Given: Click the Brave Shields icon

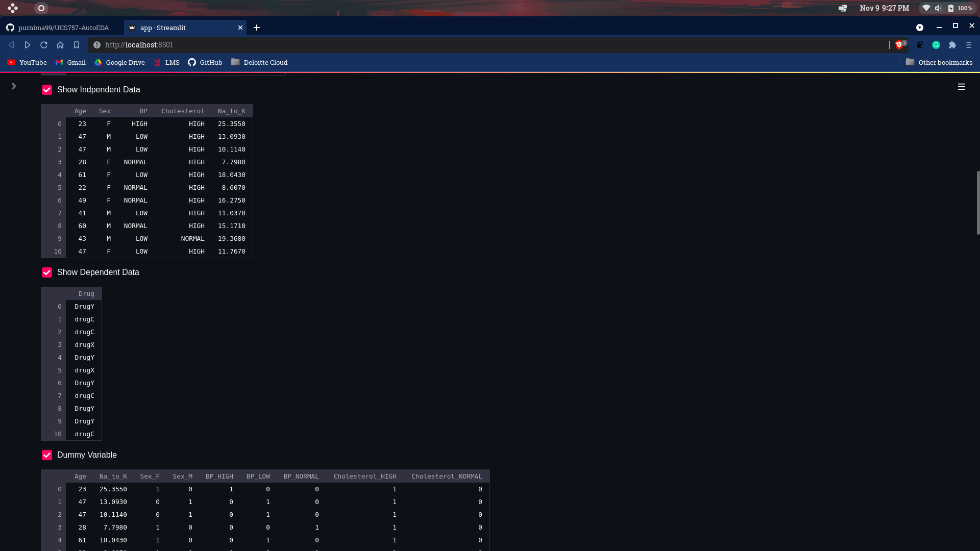Looking at the screenshot, I should tap(899, 45).
